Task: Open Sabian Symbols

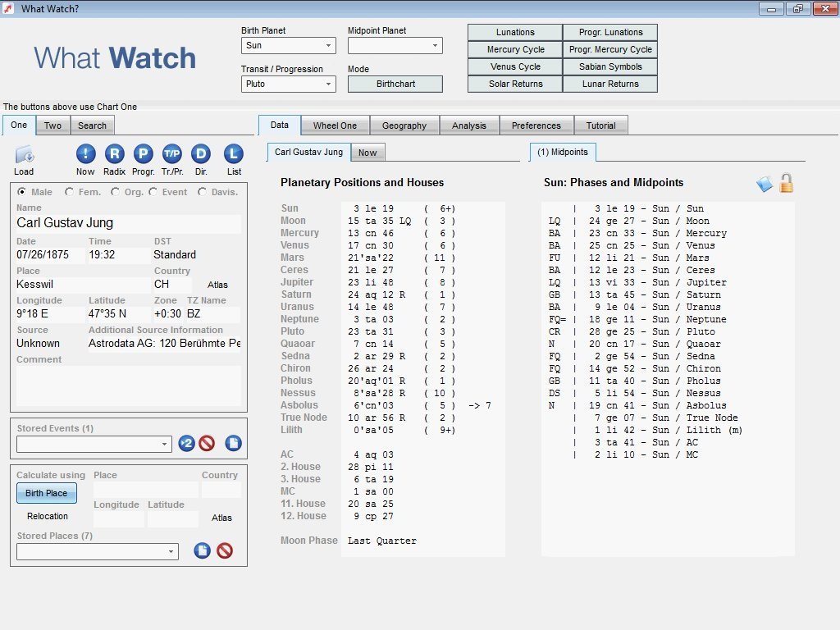Action: click(x=610, y=66)
